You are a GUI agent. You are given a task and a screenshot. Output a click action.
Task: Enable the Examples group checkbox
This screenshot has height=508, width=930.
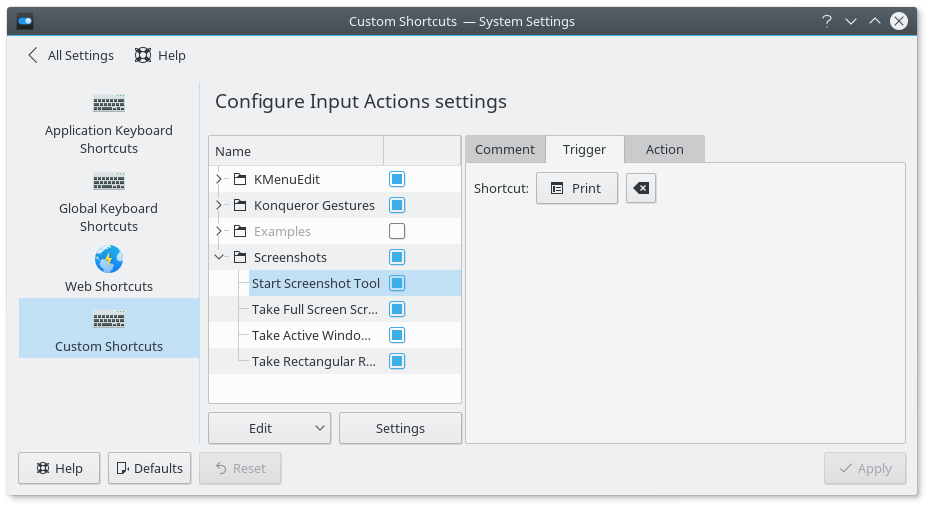tap(397, 231)
